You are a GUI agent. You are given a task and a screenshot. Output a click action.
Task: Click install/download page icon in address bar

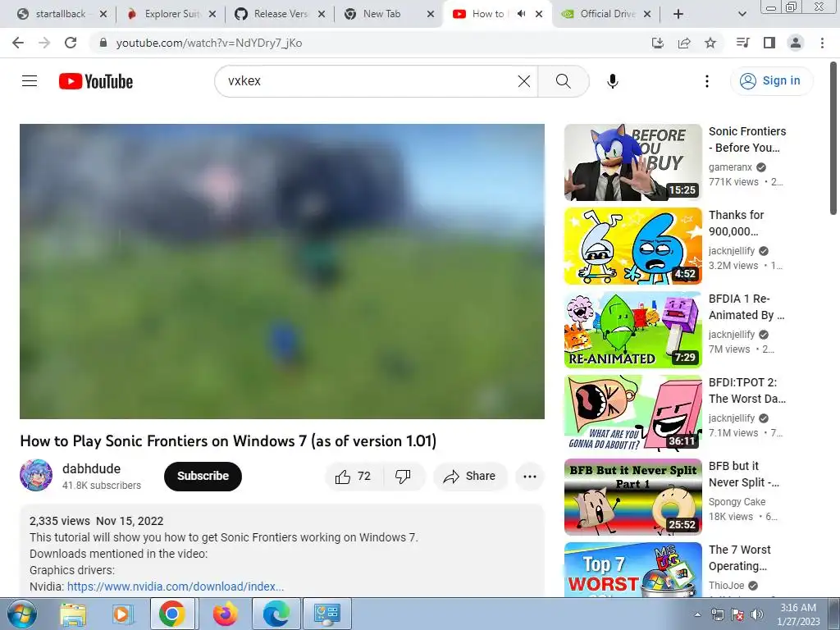(x=658, y=43)
